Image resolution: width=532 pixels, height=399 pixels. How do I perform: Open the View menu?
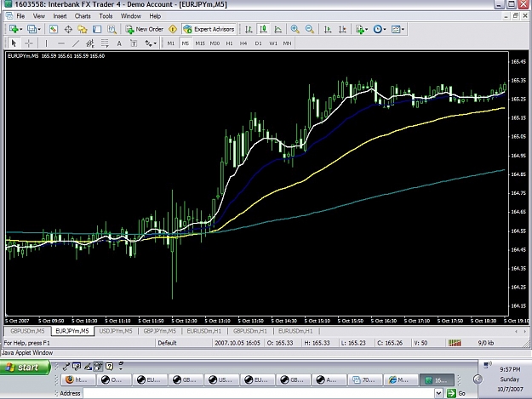click(x=39, y=16)
